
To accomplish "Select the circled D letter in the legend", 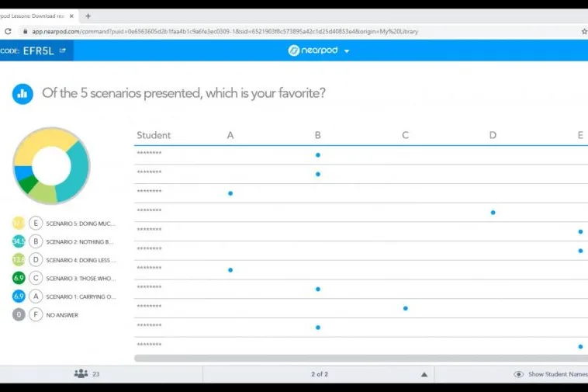I will [x=36, y=259].
